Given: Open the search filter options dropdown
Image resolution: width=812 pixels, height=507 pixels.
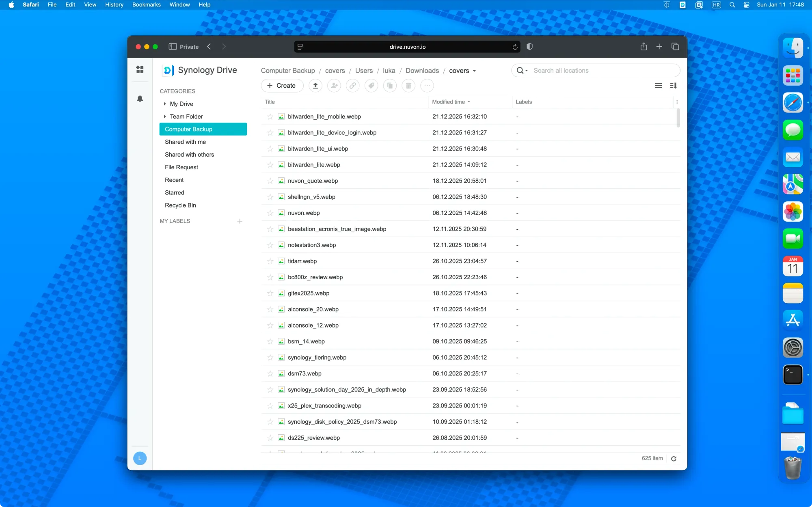Looking at the screenshot, I should (x=526, y=71).
